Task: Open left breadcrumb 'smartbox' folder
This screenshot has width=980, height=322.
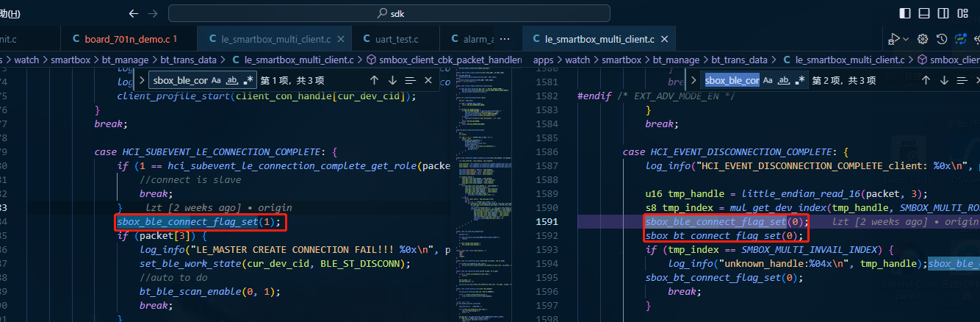Action: tap(72, 60)
